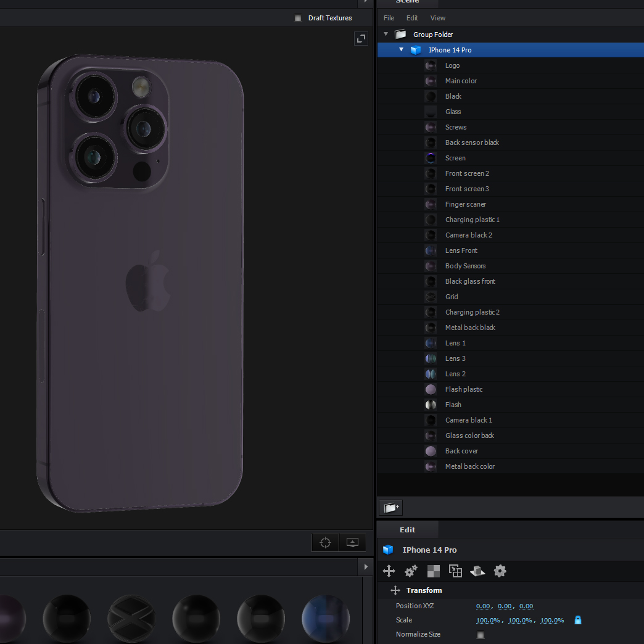Select the Charging plastic 2 row
This screenshot has width=644, height=644.
(x=511, y=312)
